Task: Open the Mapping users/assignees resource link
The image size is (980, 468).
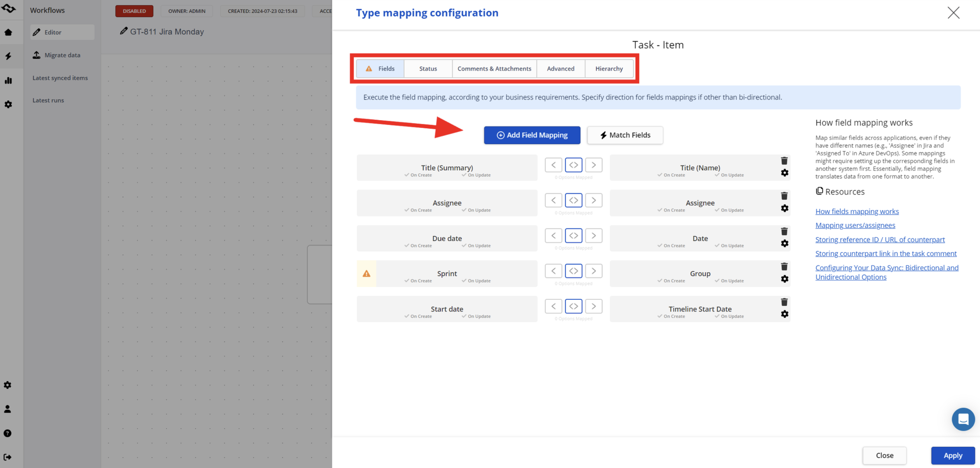Action: (855, 225)
